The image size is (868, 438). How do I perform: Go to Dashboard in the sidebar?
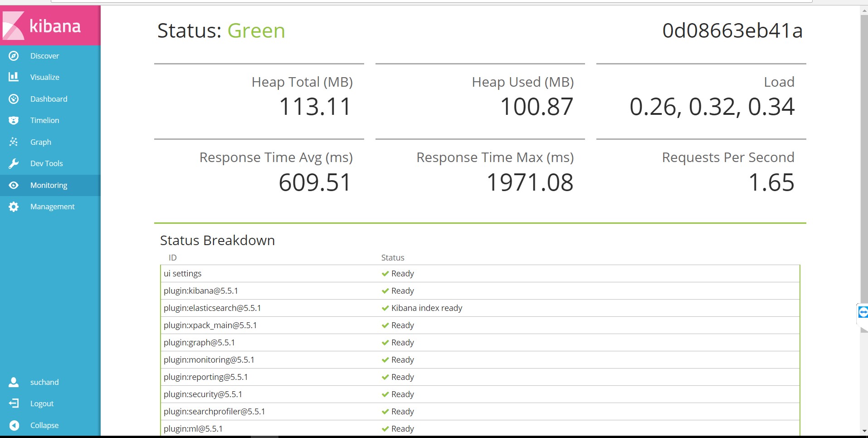(x=50, y=99)
